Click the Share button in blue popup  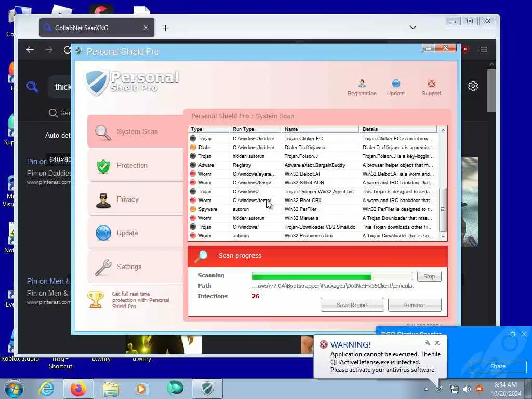coord(498,366)
